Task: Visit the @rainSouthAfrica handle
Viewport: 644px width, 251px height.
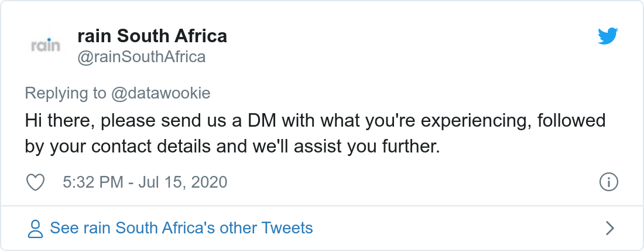Action: [x=141, y=57]
